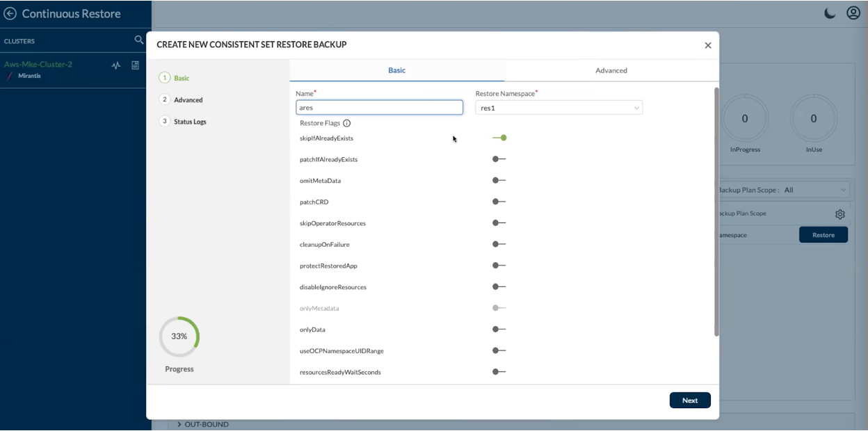Enable the patchIfAlreadyExists toggle
The height and width of the screenshot is (431, 868).
pos(499,159)
